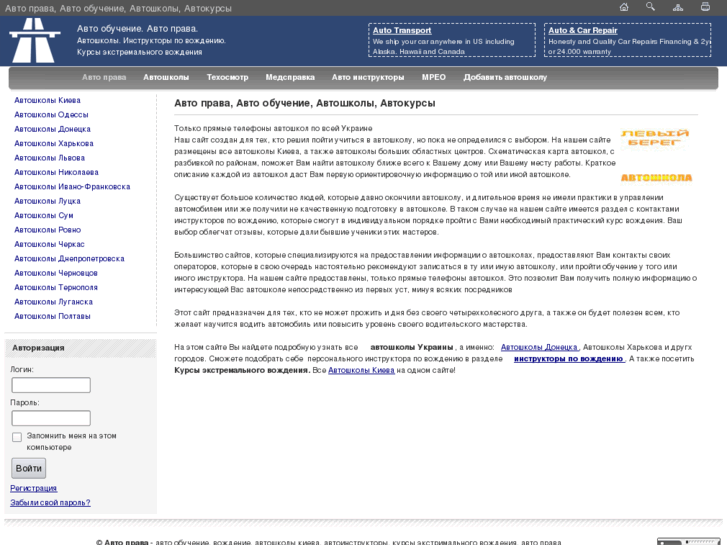Open Автошколы Ровно in the sidebar

[47, 230]
